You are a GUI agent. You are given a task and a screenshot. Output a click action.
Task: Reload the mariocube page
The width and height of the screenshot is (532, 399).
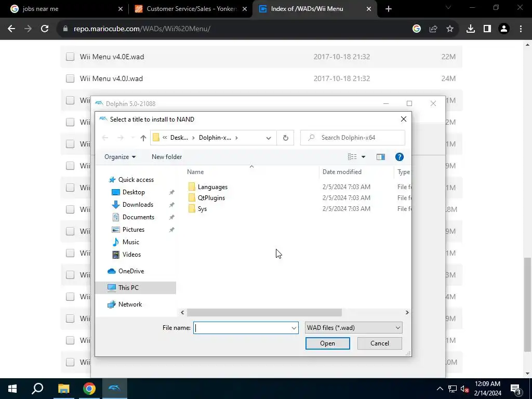(45, 29)
